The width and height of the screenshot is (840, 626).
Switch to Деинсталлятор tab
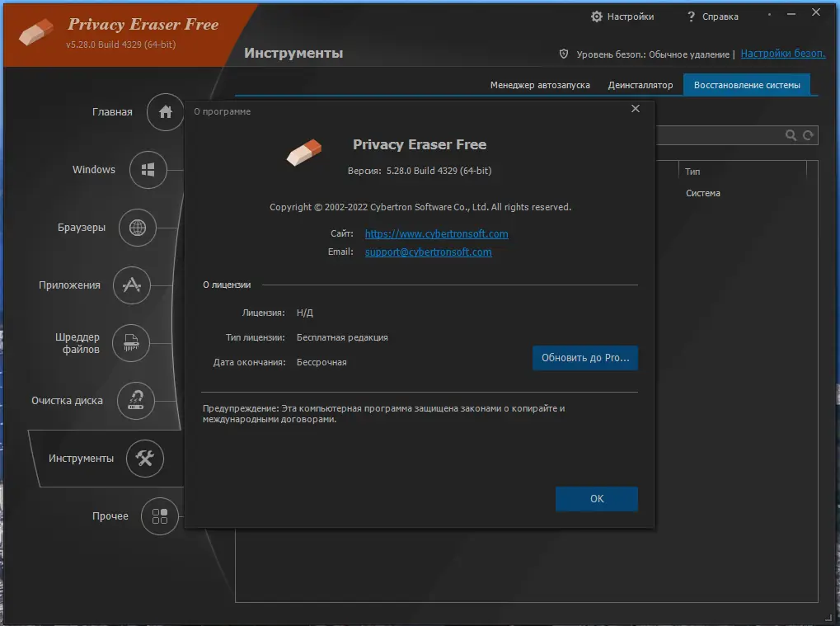point(641,85)
